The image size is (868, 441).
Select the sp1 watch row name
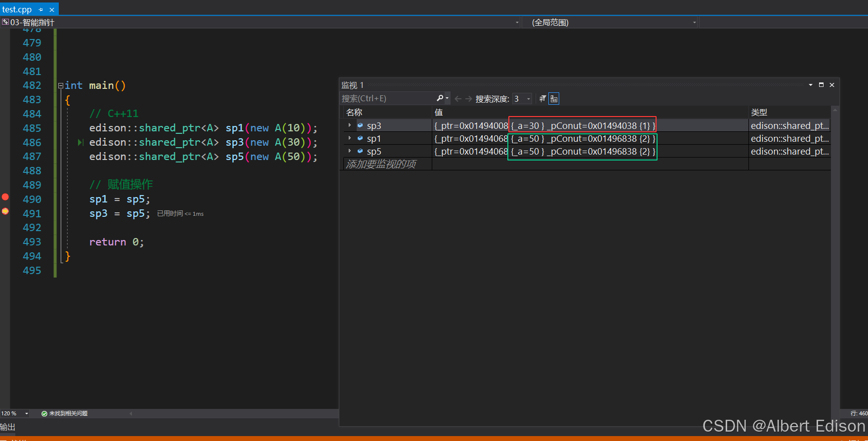(374, 139)
